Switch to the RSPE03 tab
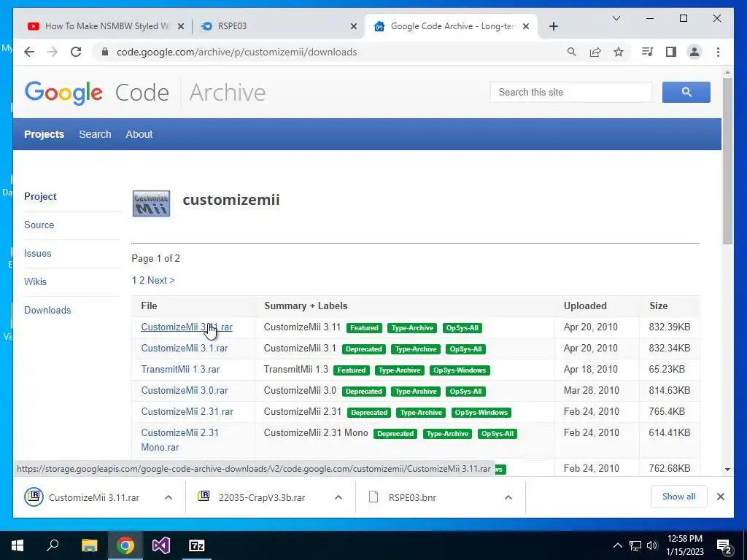 (x=279, y=26)
